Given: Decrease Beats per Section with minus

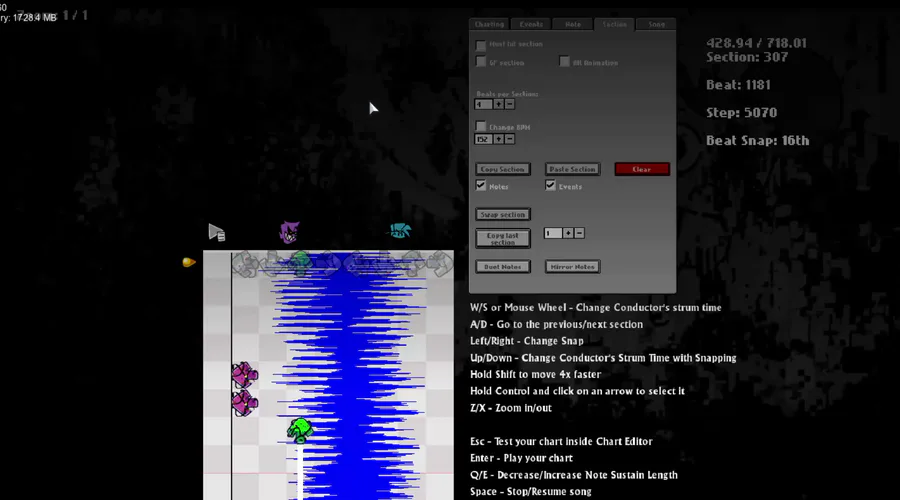Looking at the screenshot, I should pos(509,104).
